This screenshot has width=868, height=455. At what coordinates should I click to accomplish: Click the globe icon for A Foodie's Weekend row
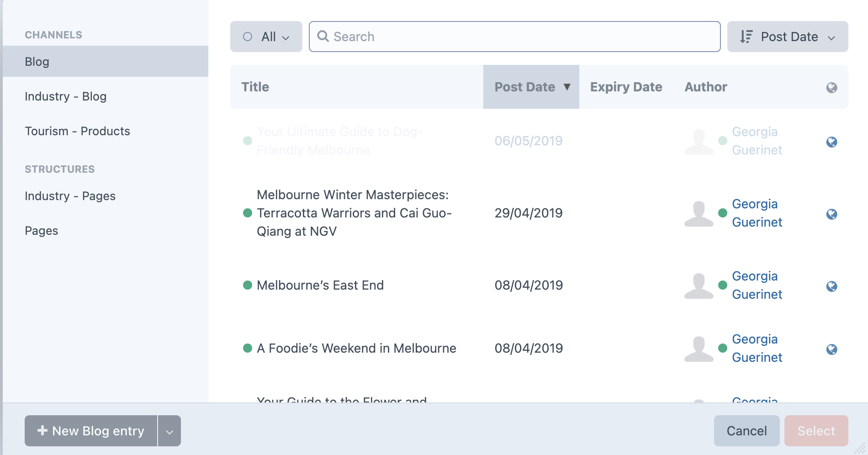pos(831,349)
